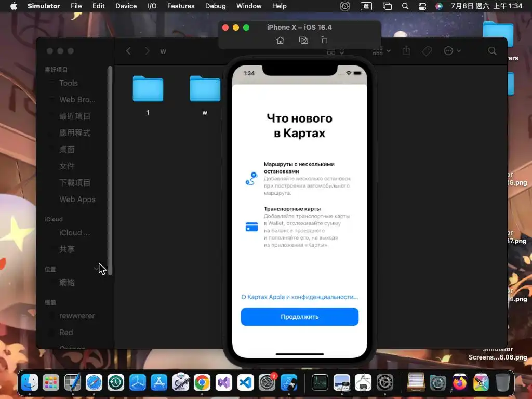The height and width of the screenshot is (399, 532).
Task: Go forward in the Finder window
Action: pos(147,51)
